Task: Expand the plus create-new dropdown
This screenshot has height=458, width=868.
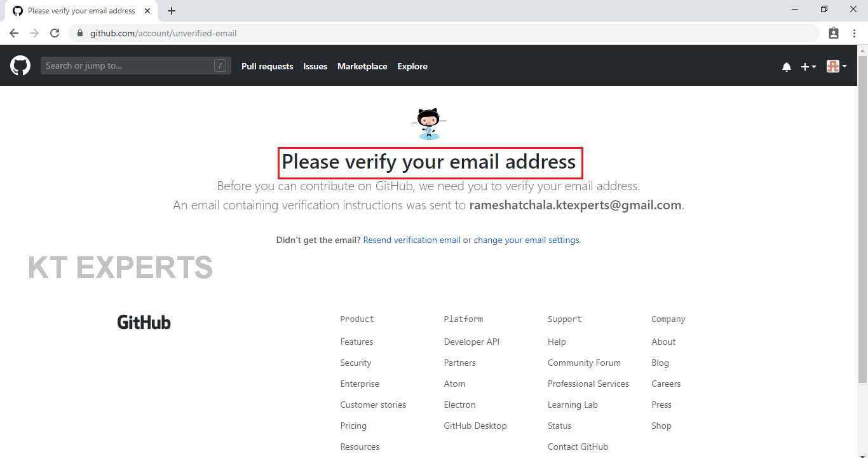Action: tap(808, 67)
